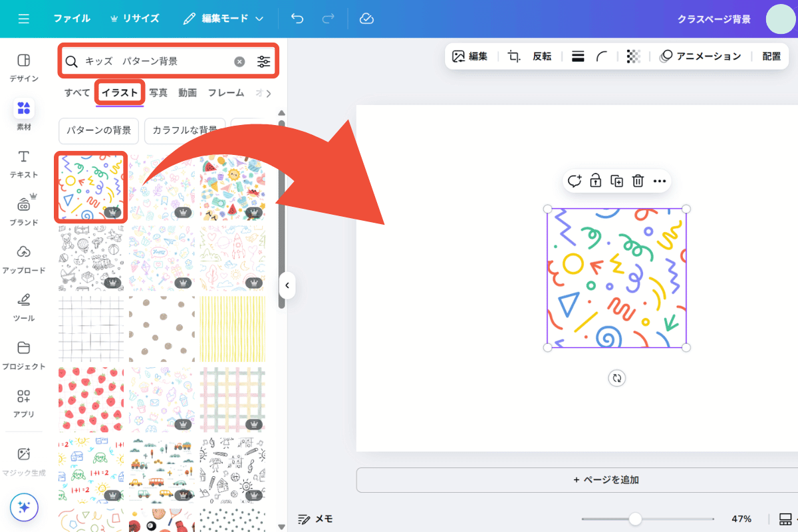Clear the search query with x icon

coord(239,62)
